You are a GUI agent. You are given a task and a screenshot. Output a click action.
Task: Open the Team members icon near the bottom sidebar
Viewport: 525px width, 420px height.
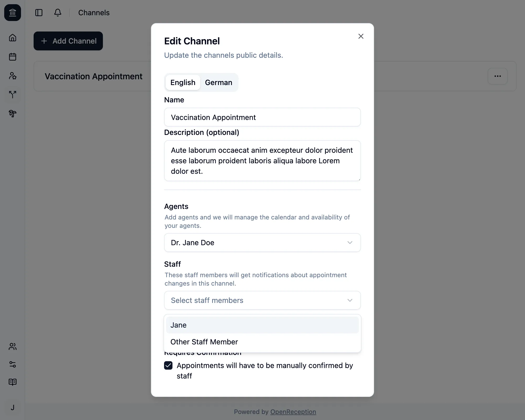tap(12, 347)
